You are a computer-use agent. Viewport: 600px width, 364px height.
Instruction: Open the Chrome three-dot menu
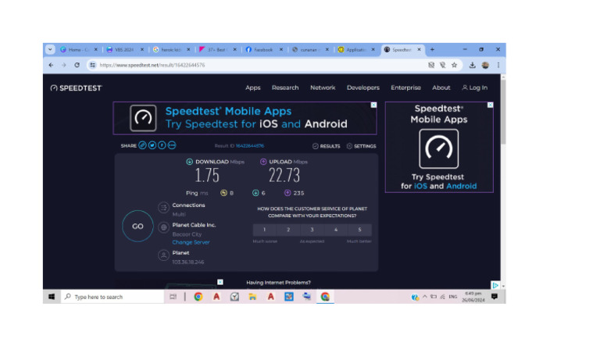(x=498, y=65)
